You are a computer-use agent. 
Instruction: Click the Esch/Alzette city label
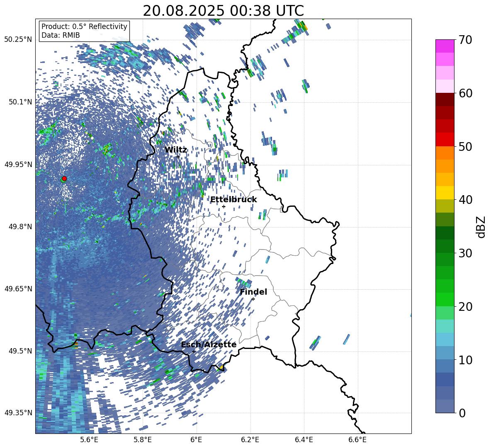[209, 344]
